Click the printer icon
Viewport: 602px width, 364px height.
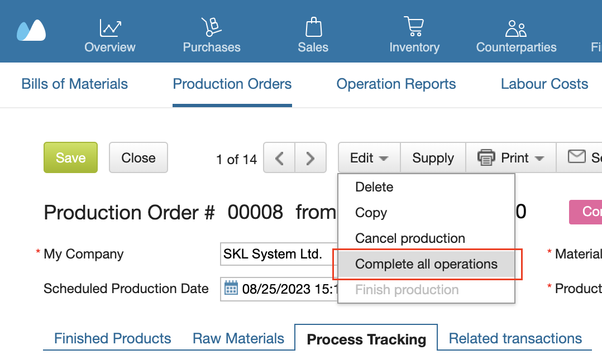[x=486, y=158]
